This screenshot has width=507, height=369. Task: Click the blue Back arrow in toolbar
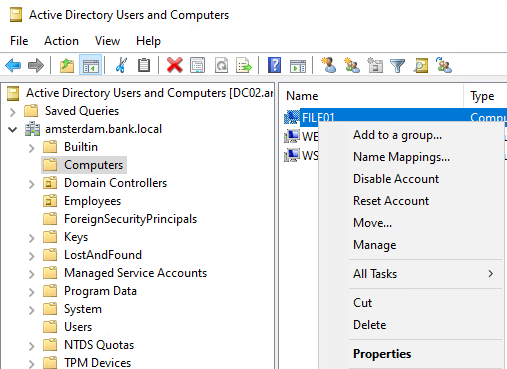coord(13,65)
